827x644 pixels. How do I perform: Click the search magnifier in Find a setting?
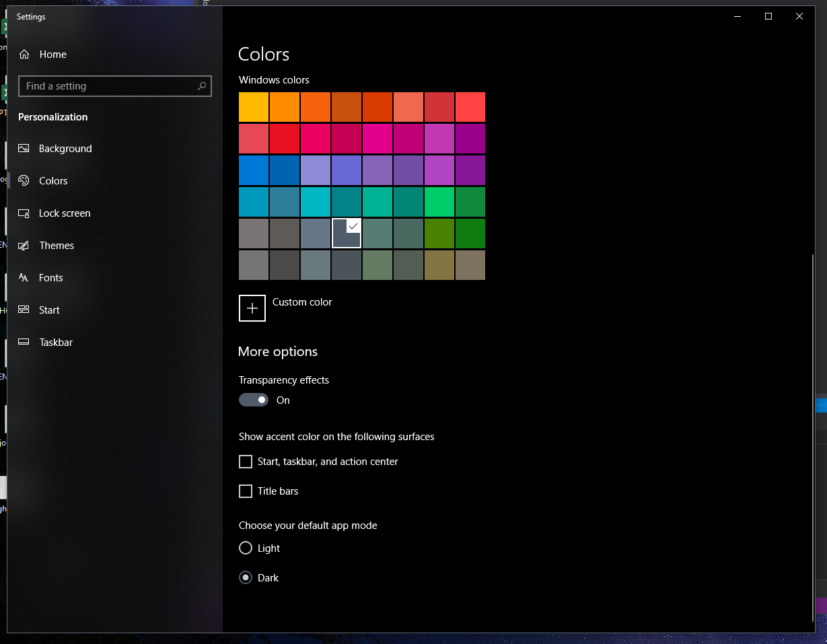[x=202, y=86]
